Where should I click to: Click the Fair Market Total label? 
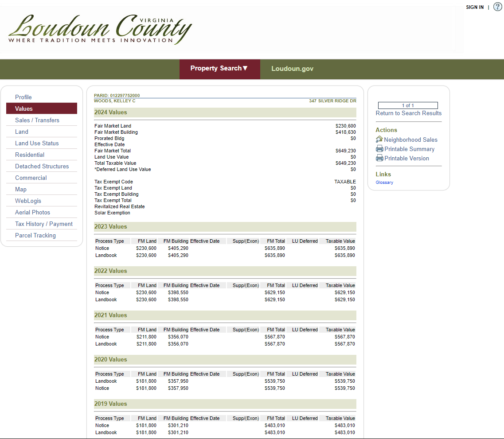(113, 151)
